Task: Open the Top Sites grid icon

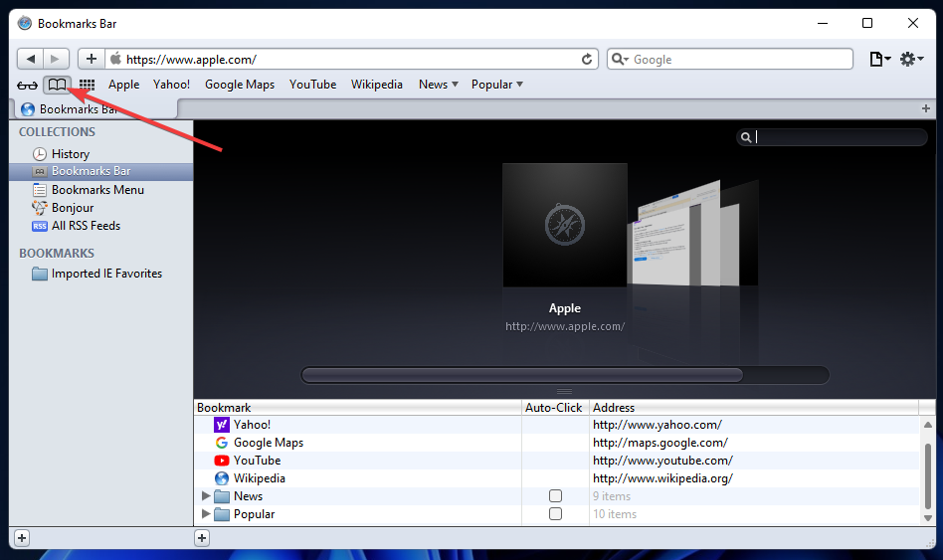Action: click(88, 85)
